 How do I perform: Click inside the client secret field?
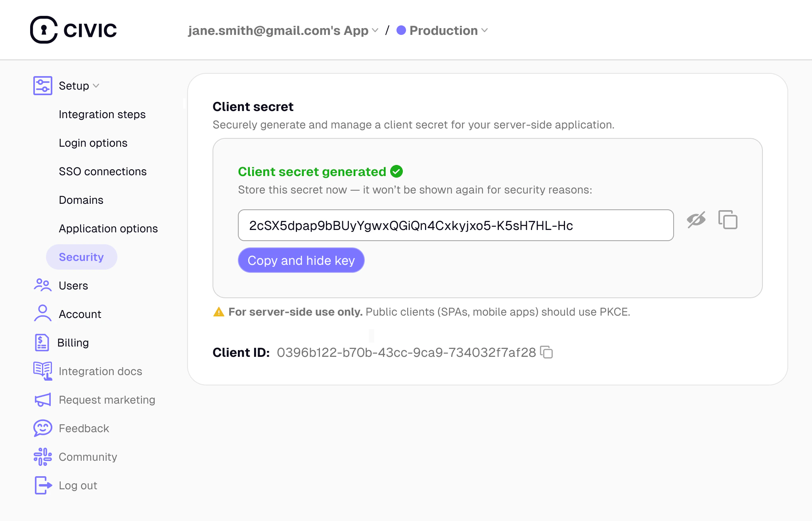tap(455, 225)
